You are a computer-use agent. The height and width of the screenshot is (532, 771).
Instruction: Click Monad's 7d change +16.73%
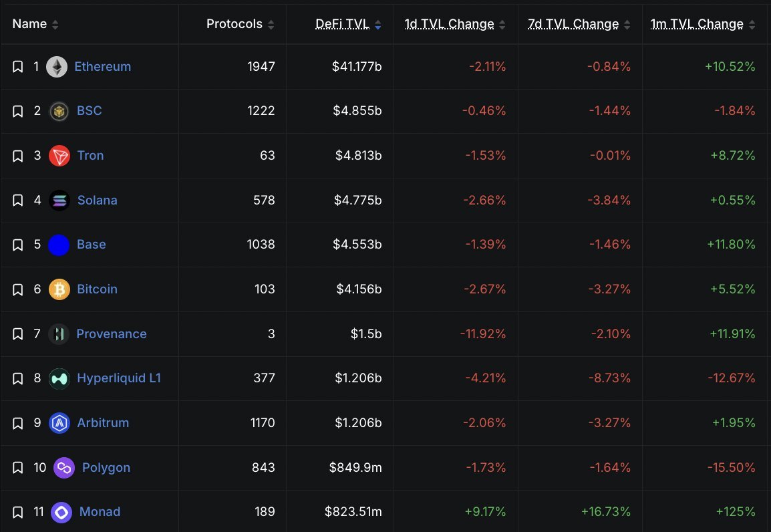(x=606, y=512)
